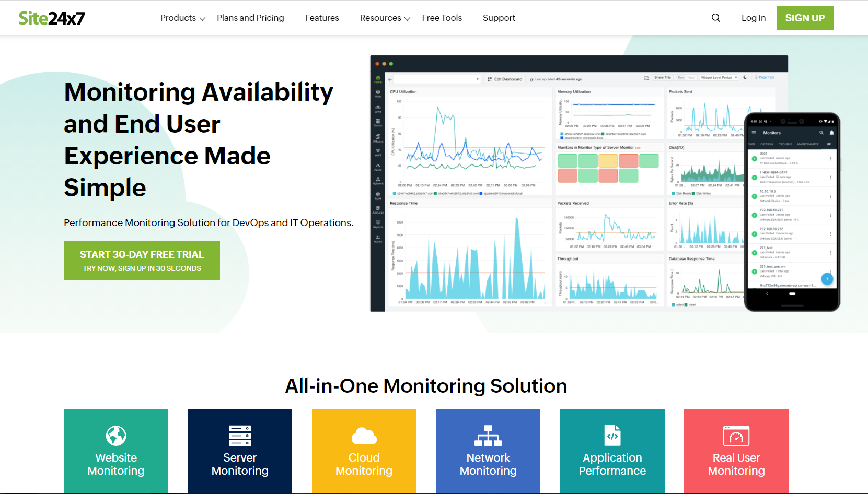Start the 30-day free trial
This screenshot has width=868, height=494.
pos(142,261)
